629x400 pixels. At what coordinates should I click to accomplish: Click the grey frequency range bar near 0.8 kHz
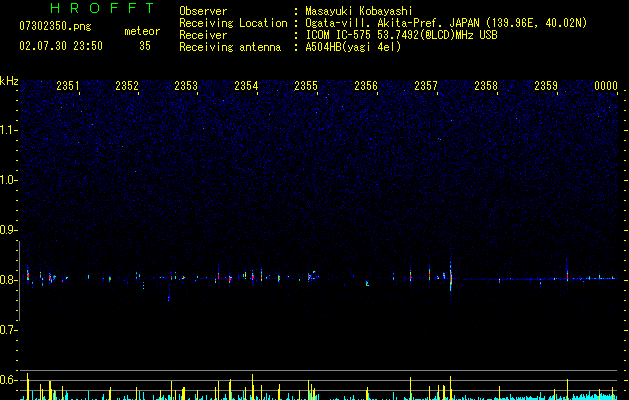click(19, 281)
